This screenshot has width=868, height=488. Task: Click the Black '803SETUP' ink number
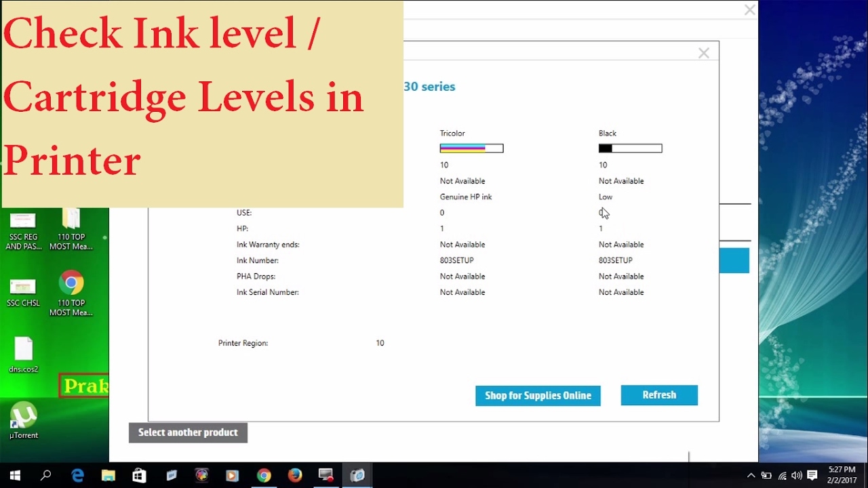[616, 261]
